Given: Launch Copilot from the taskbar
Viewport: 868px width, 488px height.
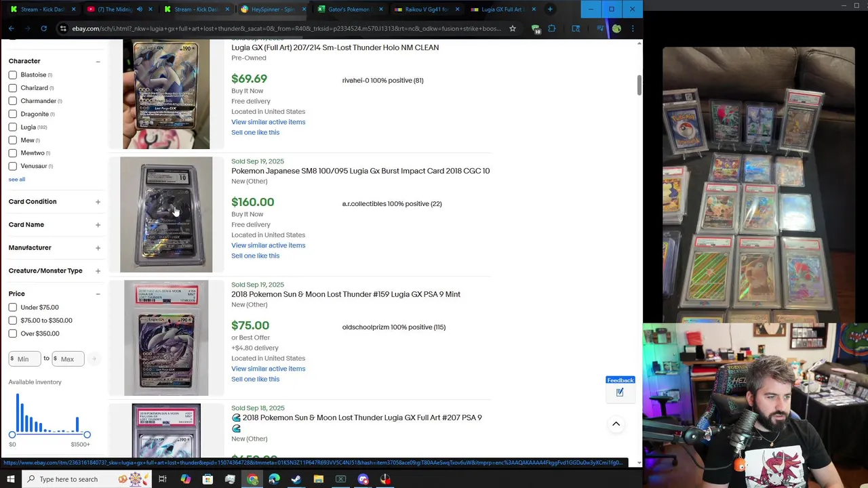Looking at the screenshot, I should tap(185, 479).
